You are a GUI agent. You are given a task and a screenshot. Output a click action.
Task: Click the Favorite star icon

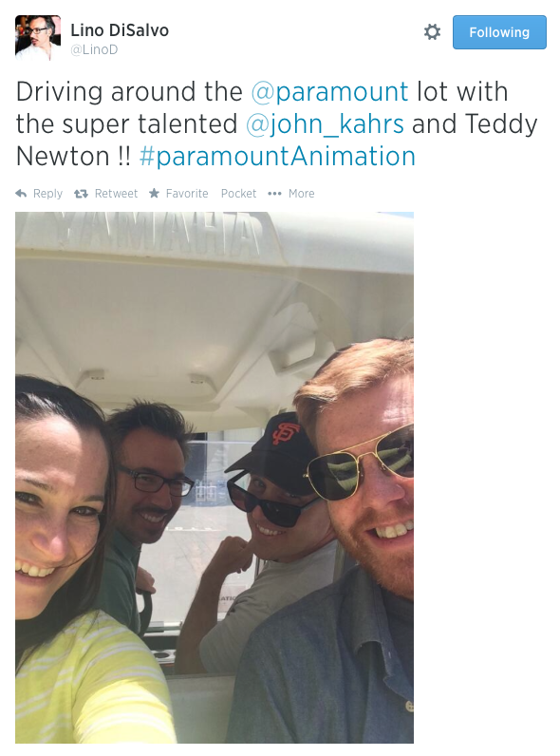pos(154,194)
